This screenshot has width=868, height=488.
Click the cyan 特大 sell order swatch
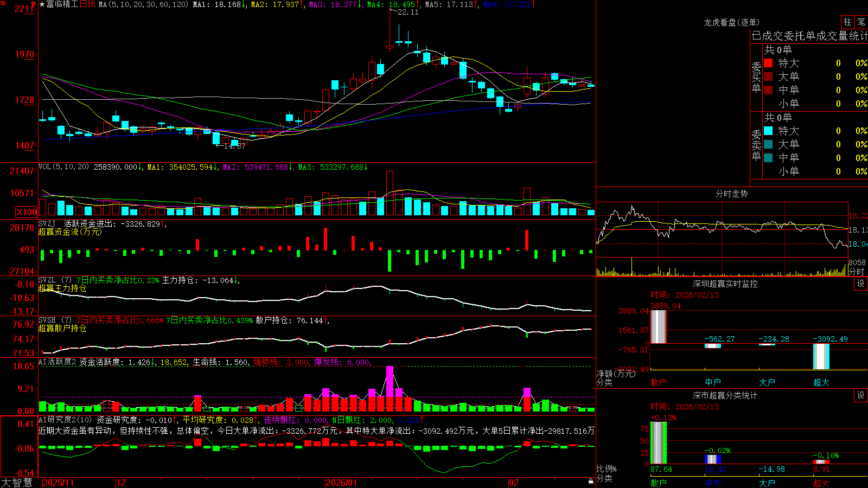(x=768, y=131)
